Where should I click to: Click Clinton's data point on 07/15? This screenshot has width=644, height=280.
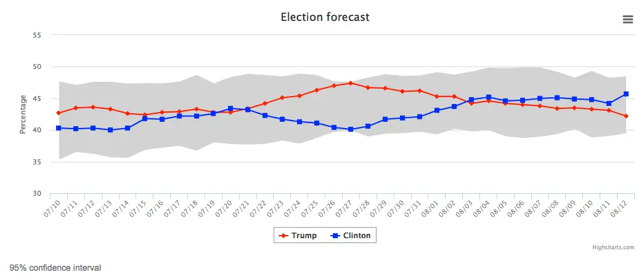(x=145, y=119)
